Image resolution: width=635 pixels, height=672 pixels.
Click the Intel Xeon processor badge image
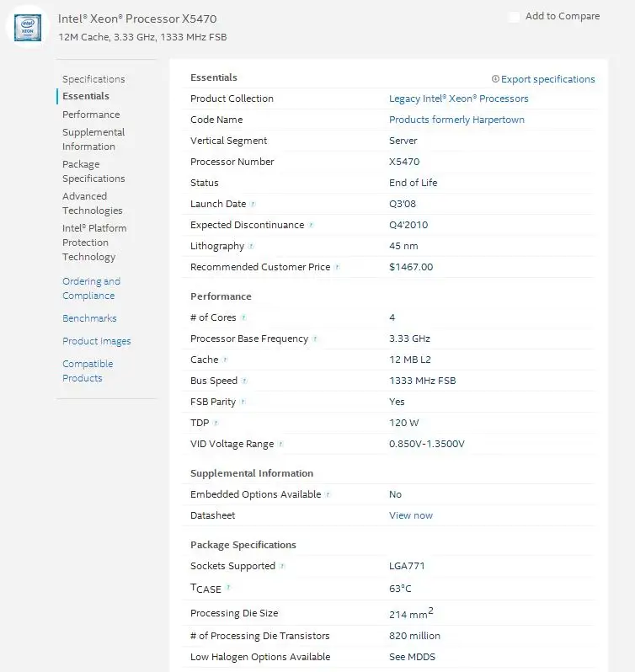tap(28, 28)
